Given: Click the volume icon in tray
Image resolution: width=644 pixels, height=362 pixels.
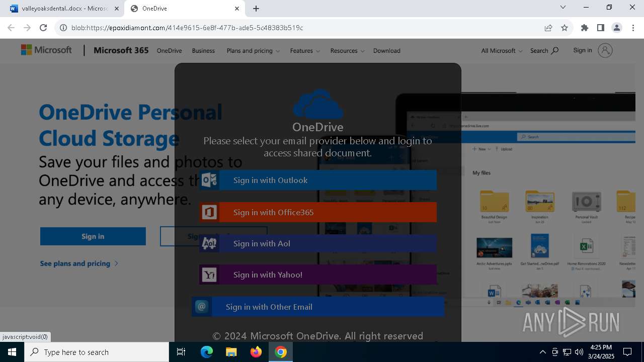Looking at the screenshot, I should coord(579,352).
